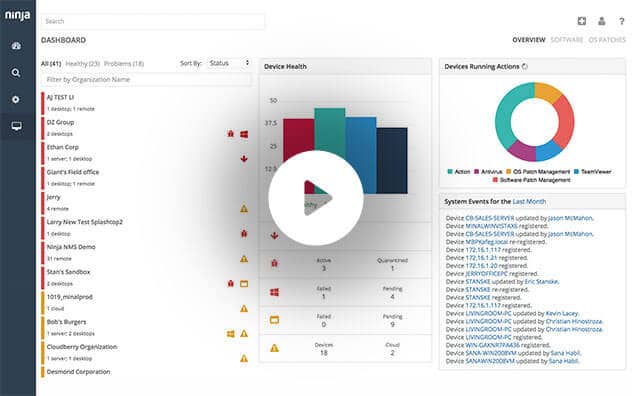Open the Sort By Status dropdown
The height and width of the screenshot is (396, 632).
click(229, 63)
